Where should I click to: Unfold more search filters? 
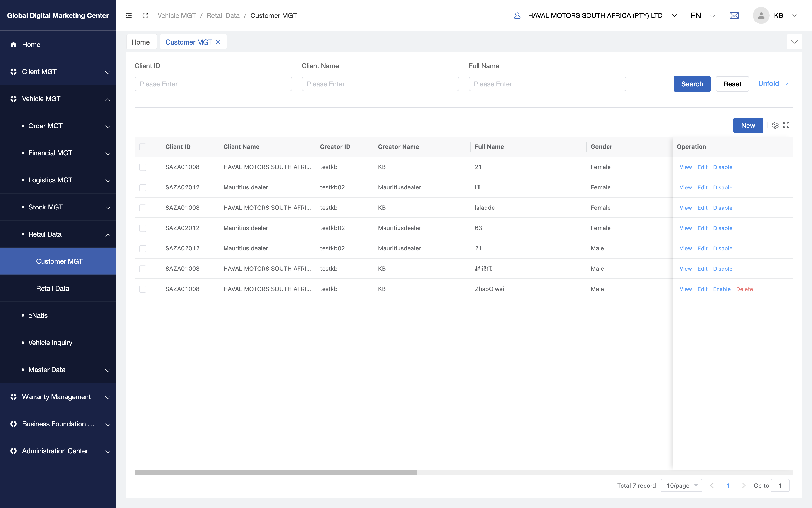click(x=773, y=84)
